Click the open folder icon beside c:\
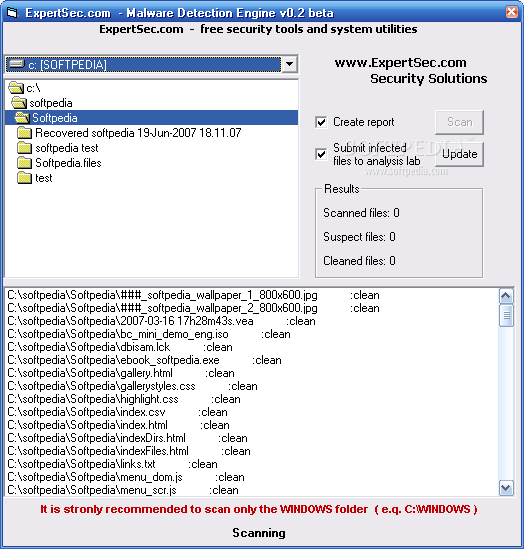524x549 pixels. 16,88
